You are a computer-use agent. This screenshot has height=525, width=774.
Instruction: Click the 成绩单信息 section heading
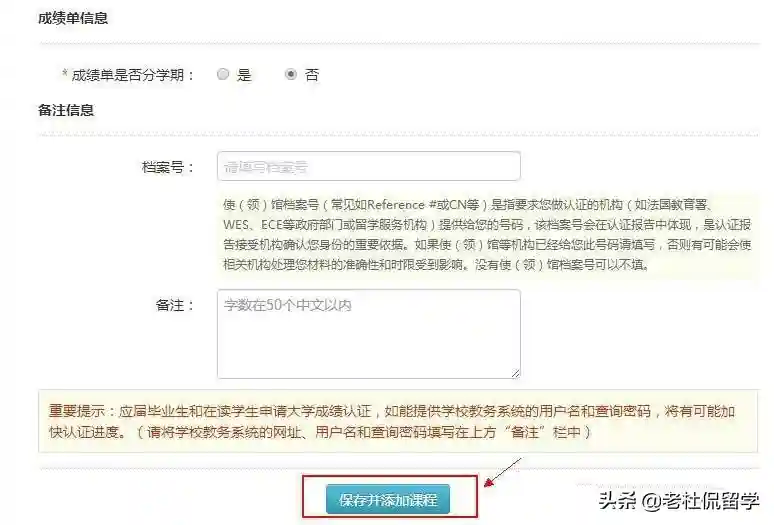pos(73,18)
